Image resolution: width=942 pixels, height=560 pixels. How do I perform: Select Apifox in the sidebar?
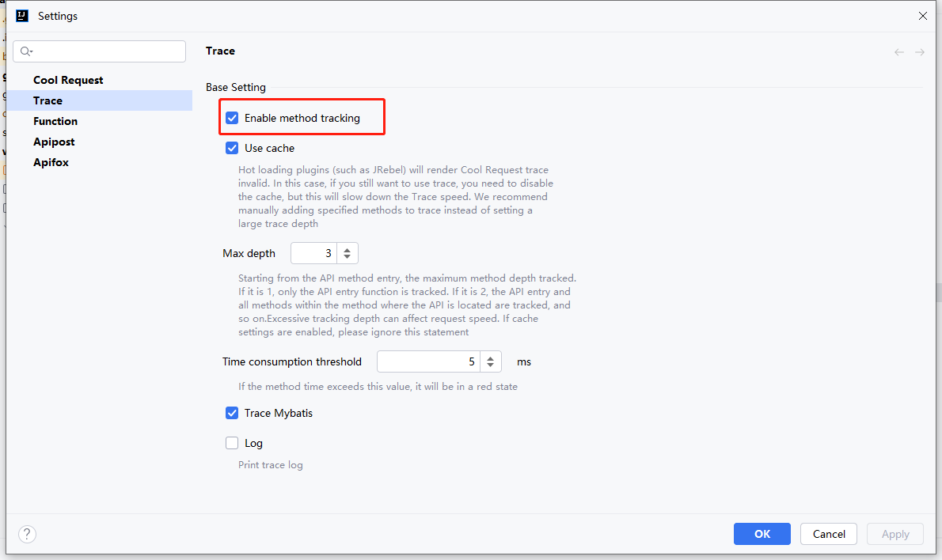(x=51, y=162)
